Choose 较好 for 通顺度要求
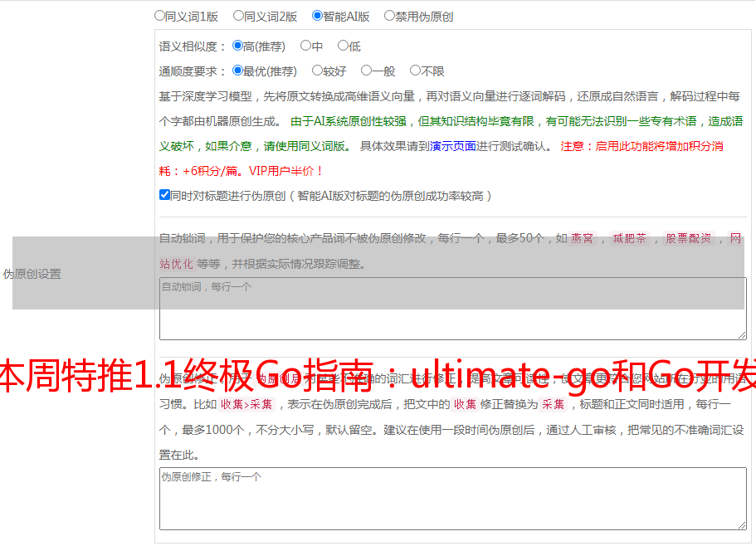The image size is (756, 546). [317, 71]
